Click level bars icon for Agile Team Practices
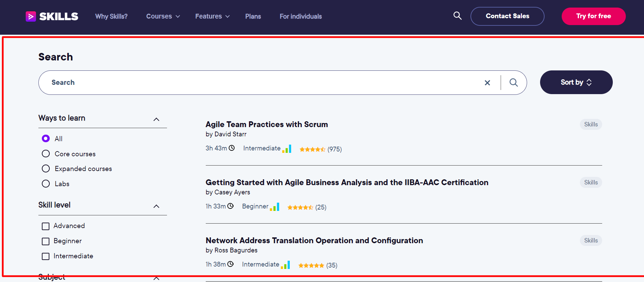The width and height of the screenshot is (644, 282). coord(287,149)
